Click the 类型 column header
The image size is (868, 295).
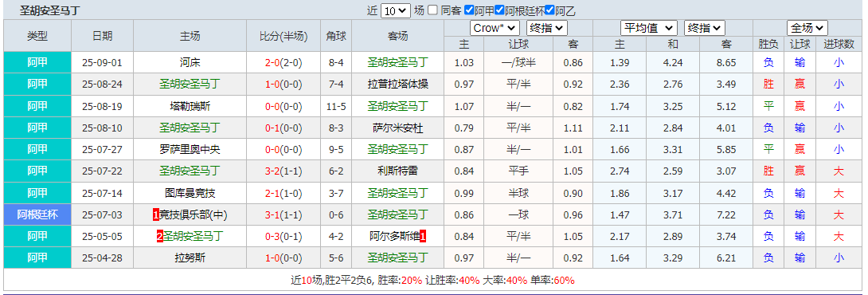tap(37, 36)
